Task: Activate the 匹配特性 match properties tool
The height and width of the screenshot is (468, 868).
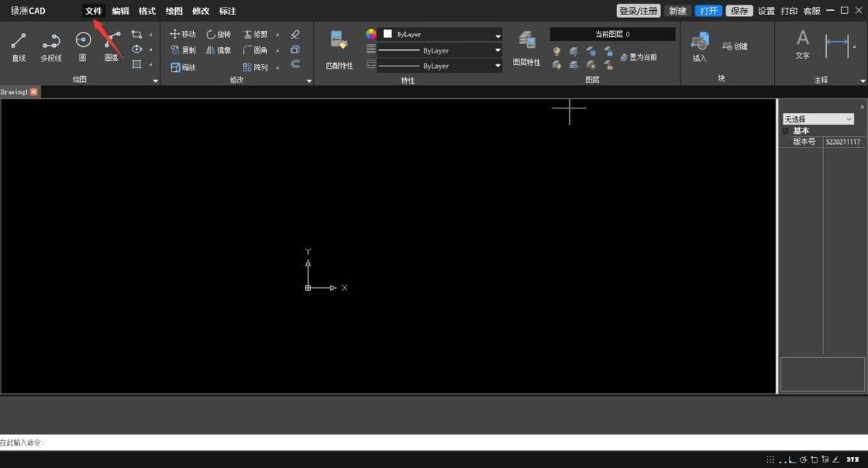Action: 339,50
